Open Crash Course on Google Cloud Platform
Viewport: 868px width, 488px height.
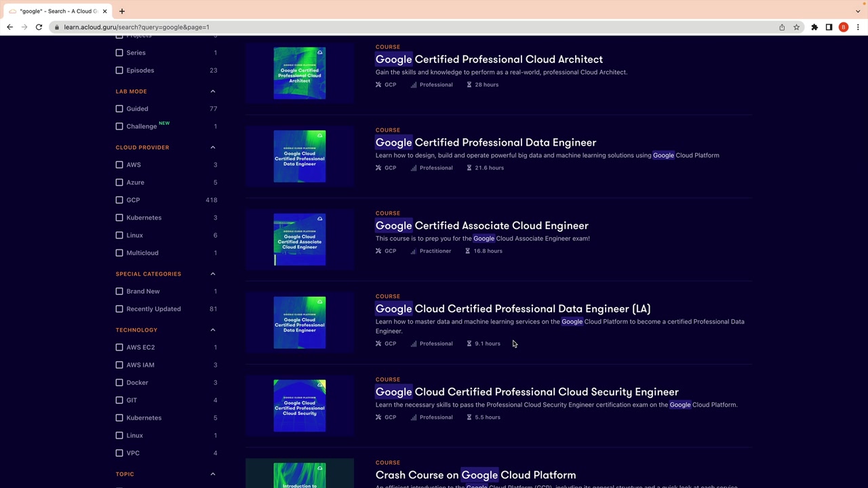tap(475, 475)
